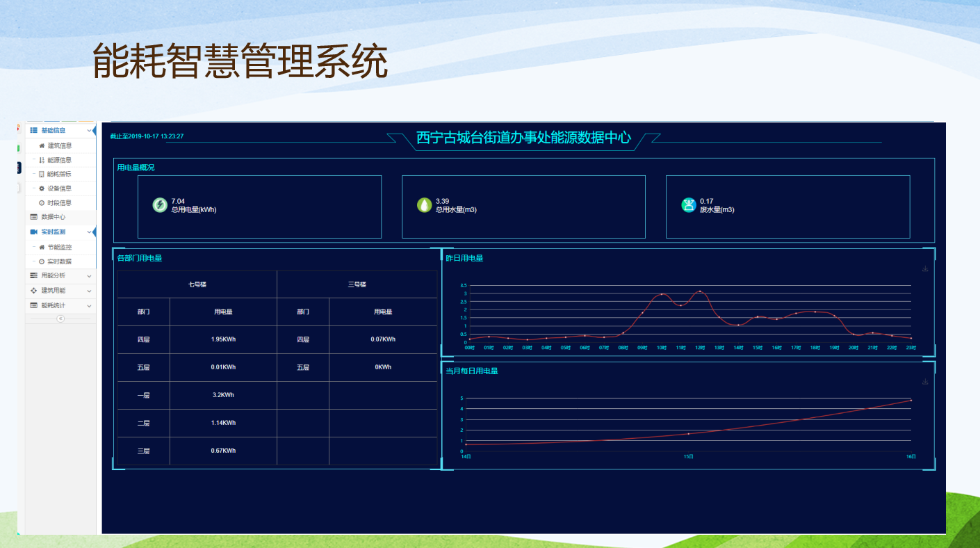The width and height of the screenshot is (980, 548).
Task: Click the 用电量概况 panel heading
Action: [x=136, y=168]
